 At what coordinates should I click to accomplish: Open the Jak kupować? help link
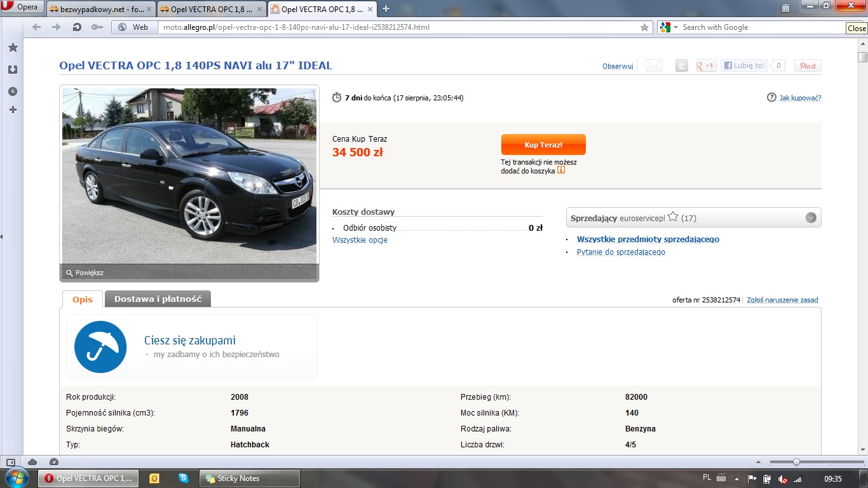pos(800,98)
